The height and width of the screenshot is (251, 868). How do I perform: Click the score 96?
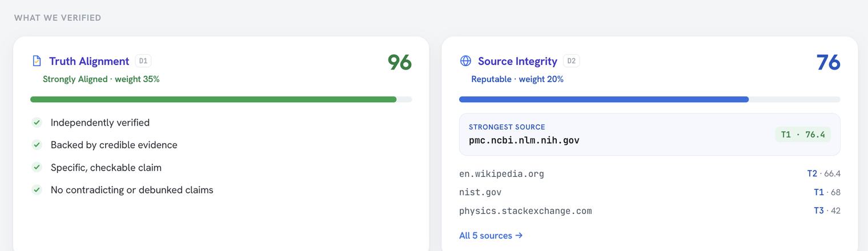[x=400, y=62]
